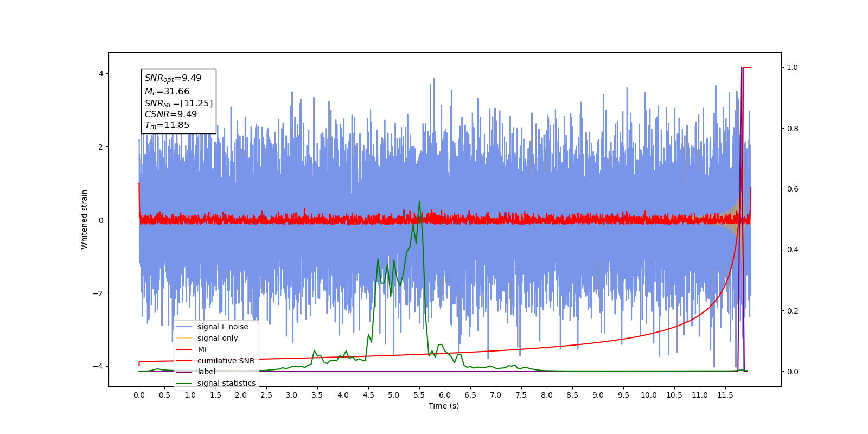Click the 'signal+ noise' legend entry
Image resolution: width=868 pixels, height=434 pixels.
tap(212, 327)
